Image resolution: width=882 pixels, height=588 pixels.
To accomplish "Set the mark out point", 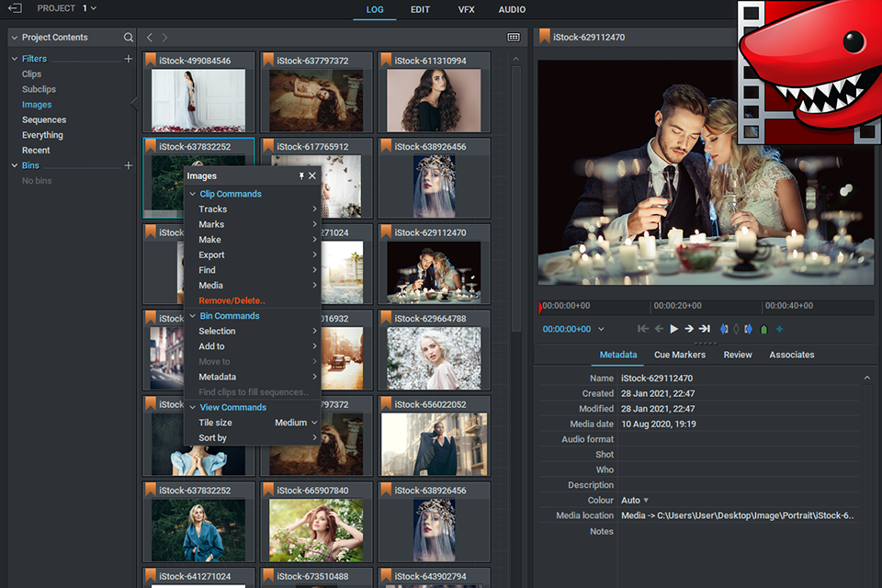I will point(748,329).
